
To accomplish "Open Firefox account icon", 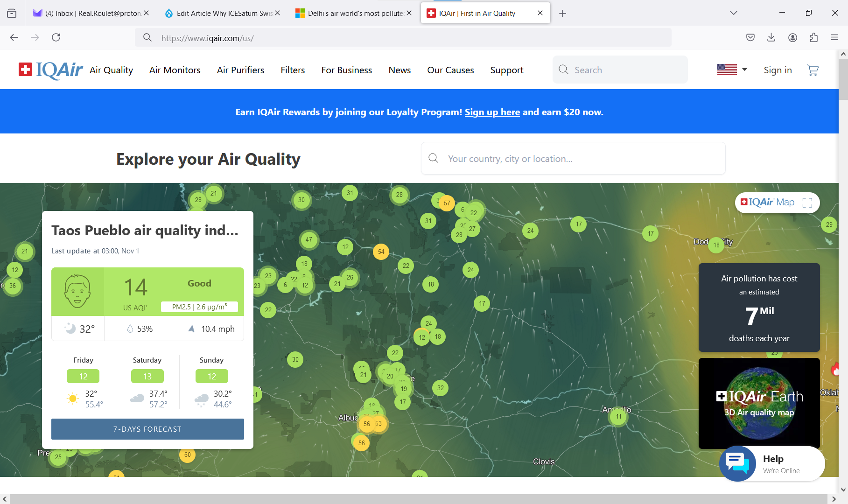I will 792,38.
